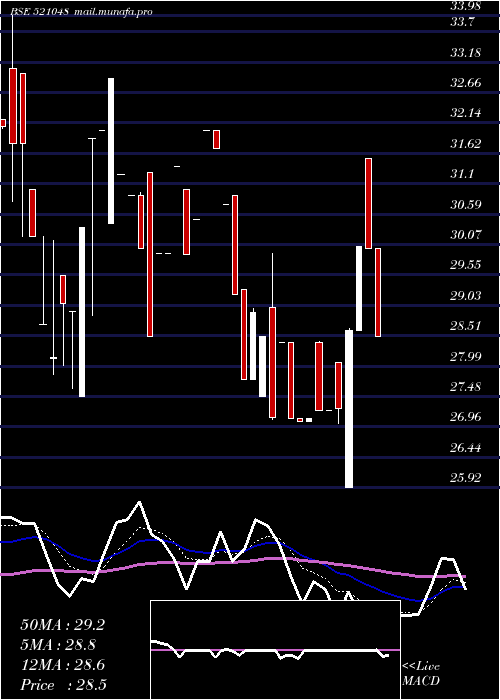Click the 30.59 price level label
Screen dimensions: 500x700
coord(466,205)
